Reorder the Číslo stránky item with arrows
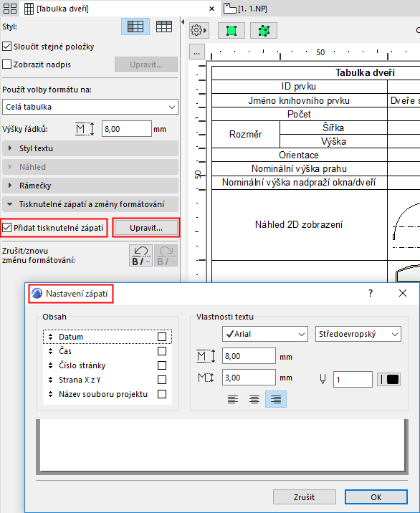420x513 pixels. coord(50,365)
